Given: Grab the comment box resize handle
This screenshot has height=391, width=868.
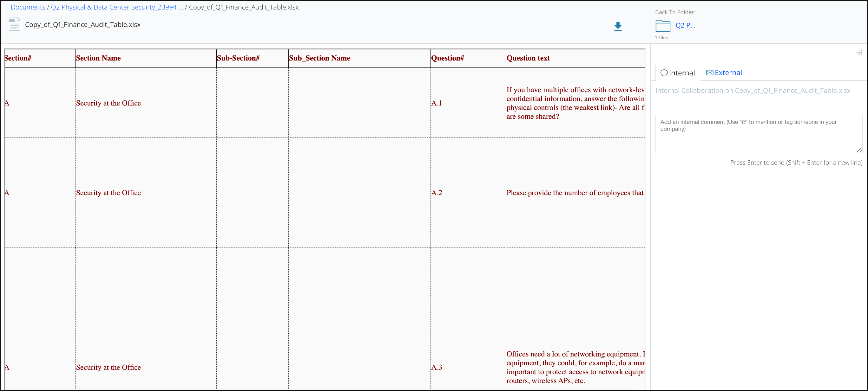Looking at the screenshot, I should click(859, 150).
